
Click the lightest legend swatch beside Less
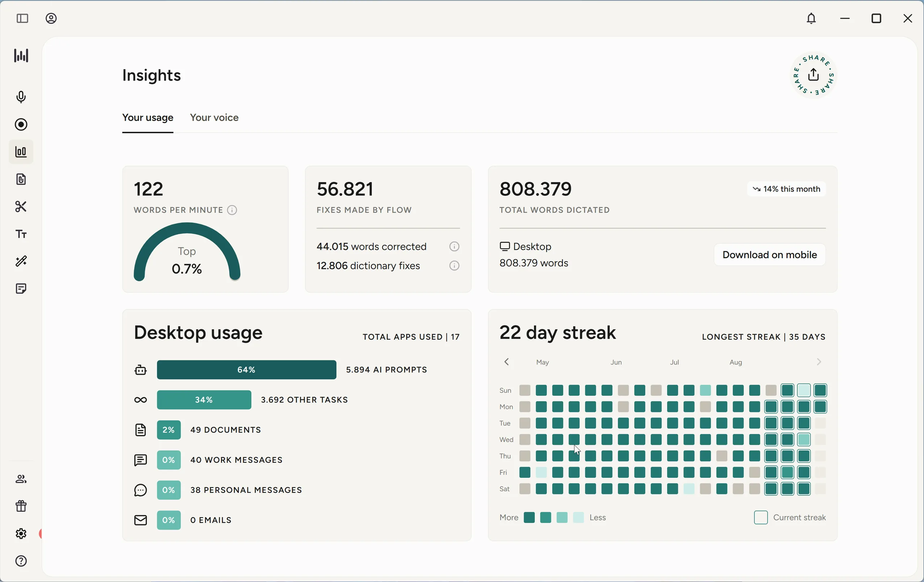pos(578,517)
